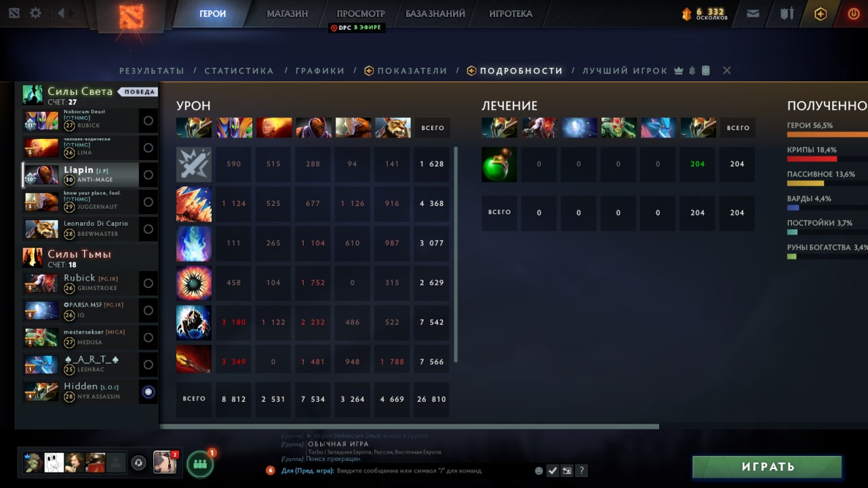Close the post-game details with X
The width and height of the screenshot is (868, 488).
[727, 70]
